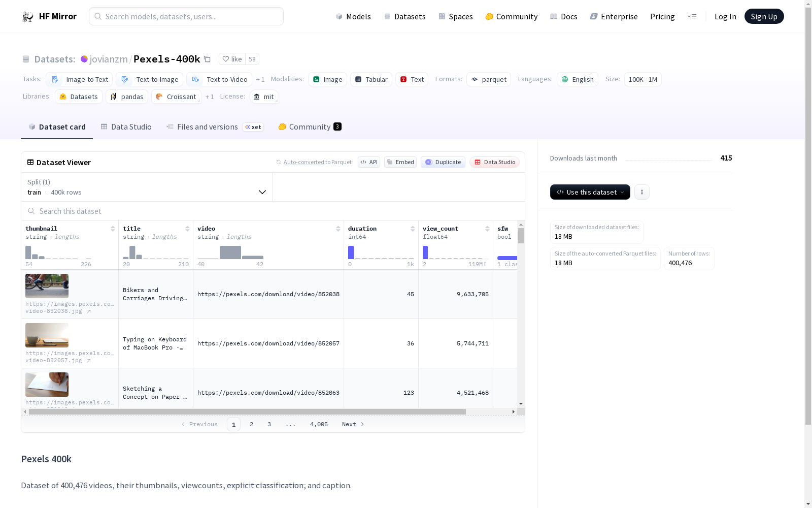This screenshot has height=508, width=812.
Task: Click the heart like icon
Action: (x=226, y=59)
